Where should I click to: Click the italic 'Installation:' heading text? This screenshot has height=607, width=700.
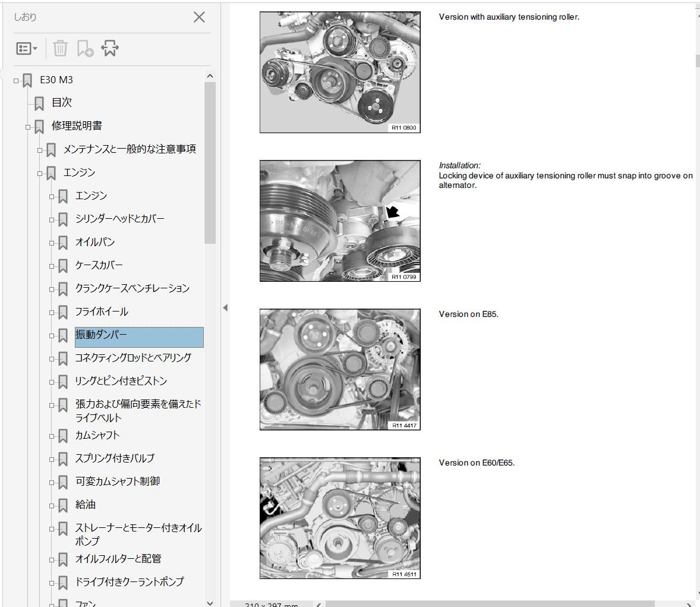coord(459,165)
